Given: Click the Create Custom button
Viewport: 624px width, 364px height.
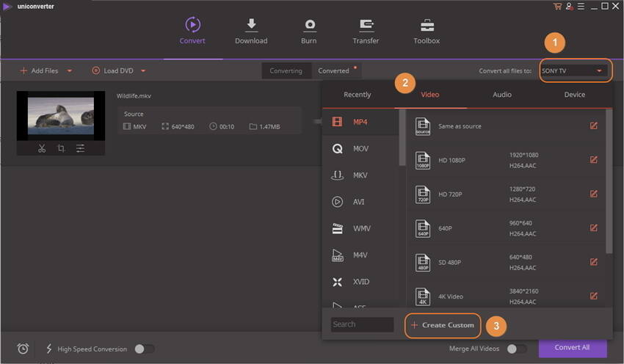Looking at the screenshot, I should pyautogui.click(x=443, y=325).
